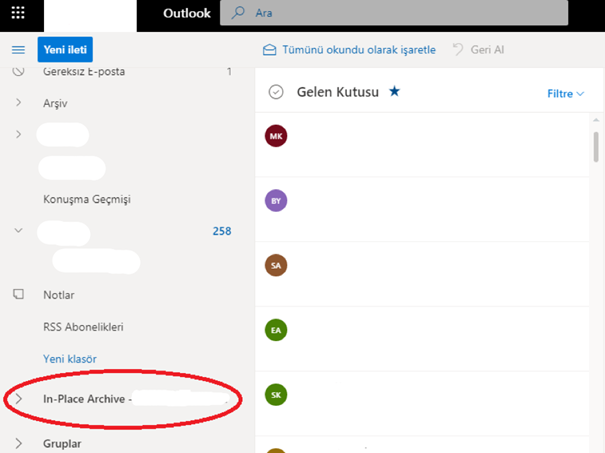Expand the Arşiv folder chevron
605x453 pixels.
pyautogui.click(x=18, y=102)
